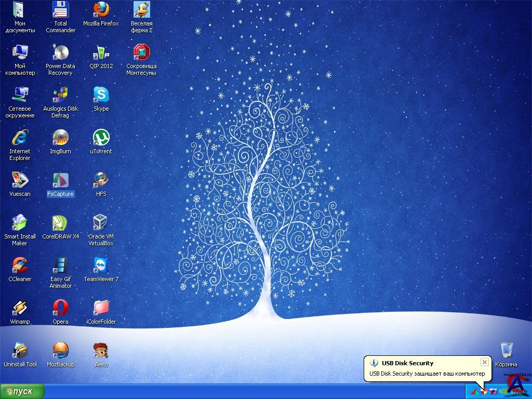Open the Total Commander desktop shortcut
The width and height of the screenshot is (532, 399).
[60, 10]
